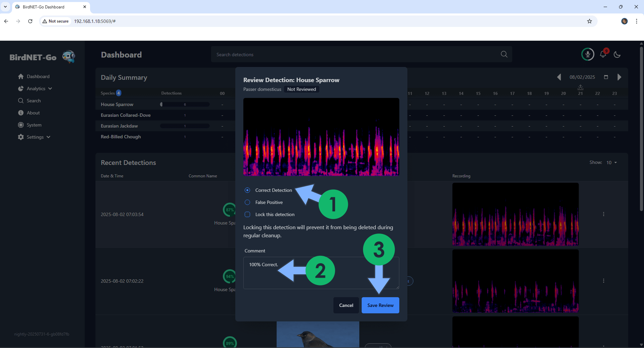Open actions menu for 07:03:54 detection

point(604,214)
